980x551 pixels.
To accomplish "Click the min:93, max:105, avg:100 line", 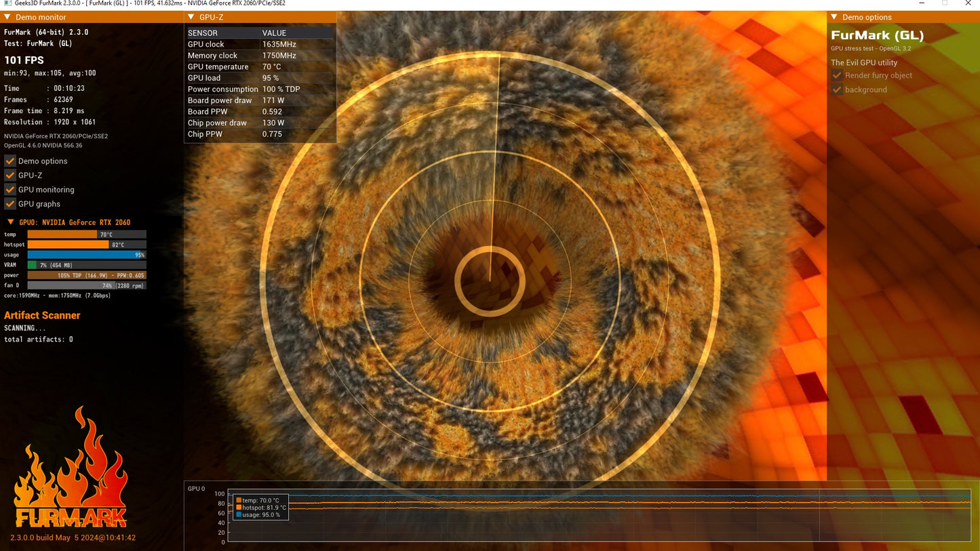I will click(x=50, y=73).
